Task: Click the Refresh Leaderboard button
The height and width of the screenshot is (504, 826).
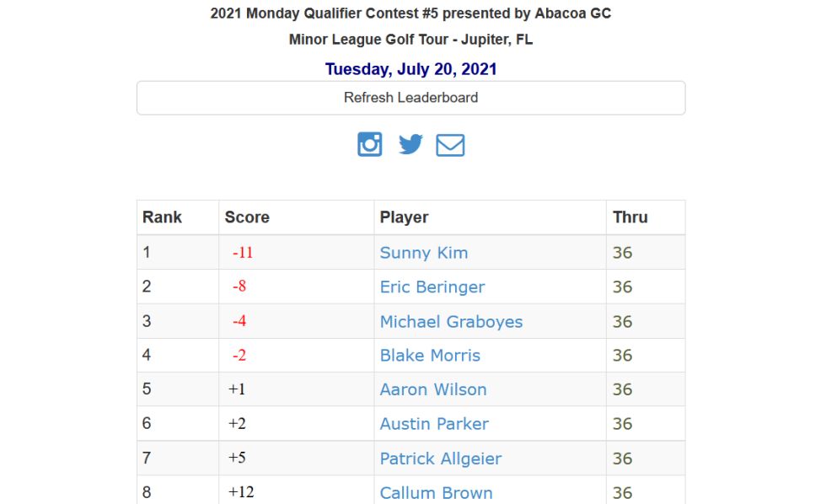Action: (x=411, y=98)
